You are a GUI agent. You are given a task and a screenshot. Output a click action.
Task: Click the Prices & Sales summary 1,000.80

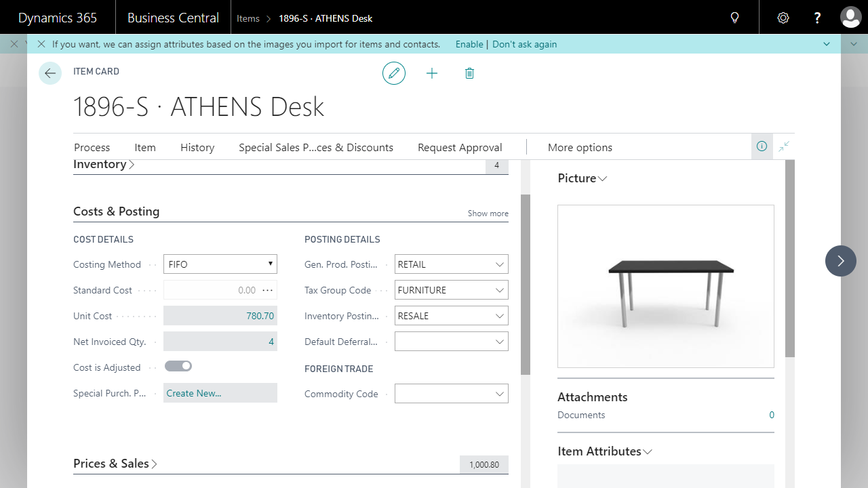pyautogui.click(x=484, y=465)
